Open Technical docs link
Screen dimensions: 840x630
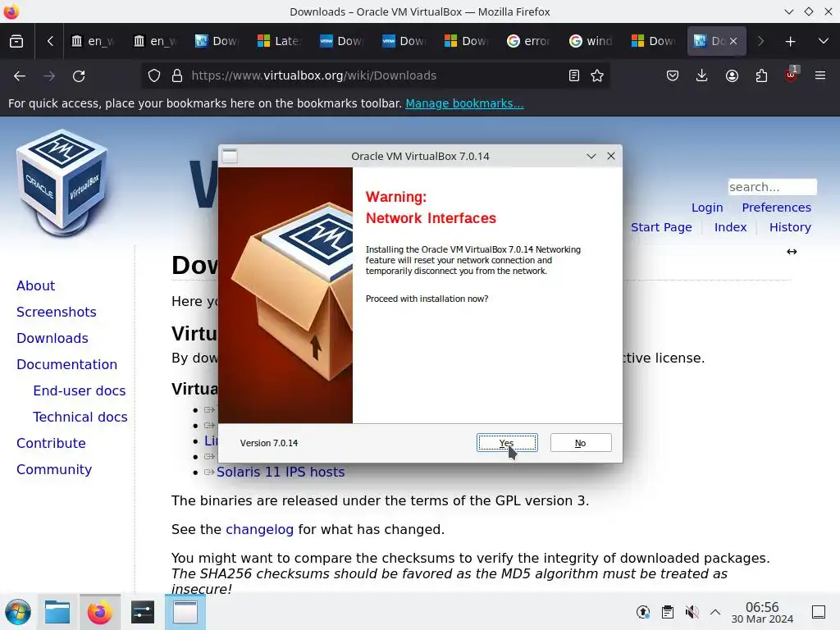point(80,417)
